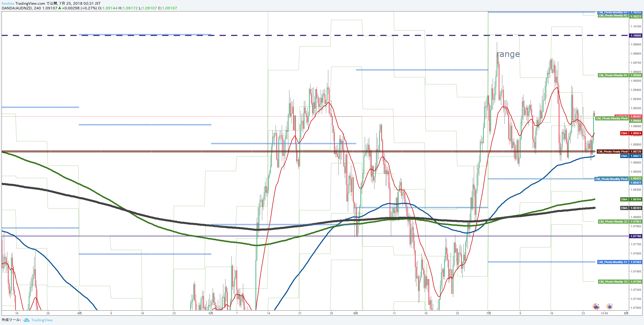The image size is (644, 325).
Task: Click the Weekly S2 price value 1.07951
Action: 636,222
